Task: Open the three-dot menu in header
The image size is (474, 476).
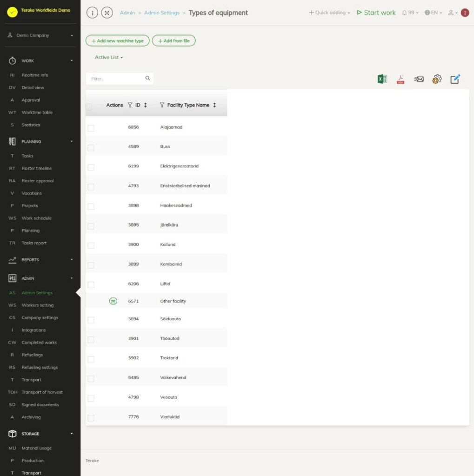Action: [x=93, y=13]
